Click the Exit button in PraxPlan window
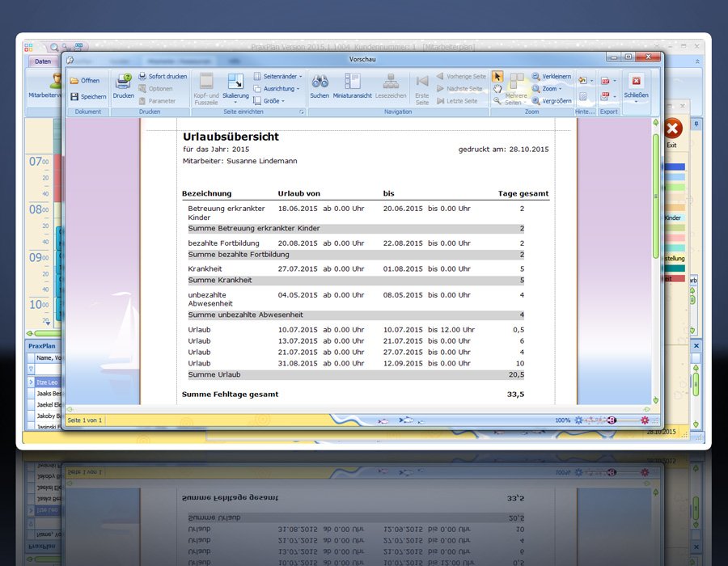The height and width of the screenshot is (566, 728). click(x=672, y=133)
